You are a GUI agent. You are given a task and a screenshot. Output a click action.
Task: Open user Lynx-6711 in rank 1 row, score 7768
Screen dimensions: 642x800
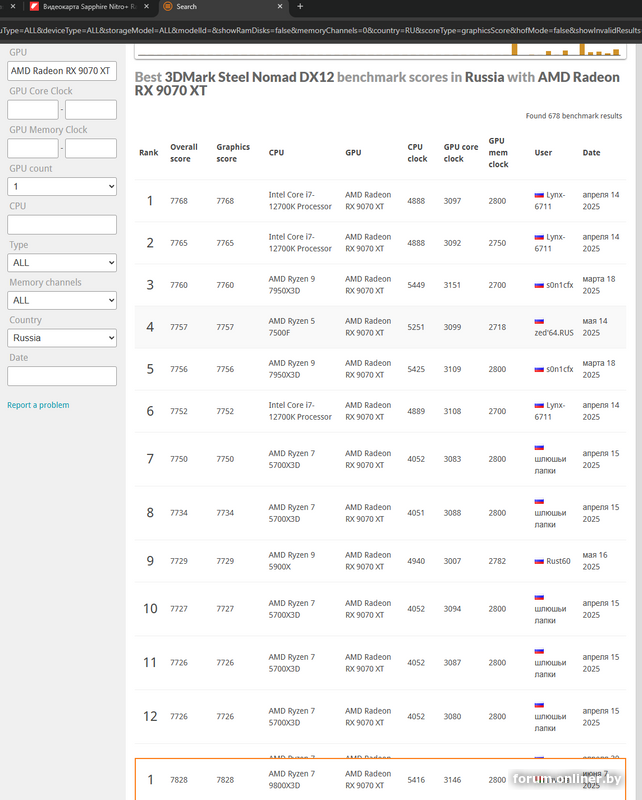550,201
